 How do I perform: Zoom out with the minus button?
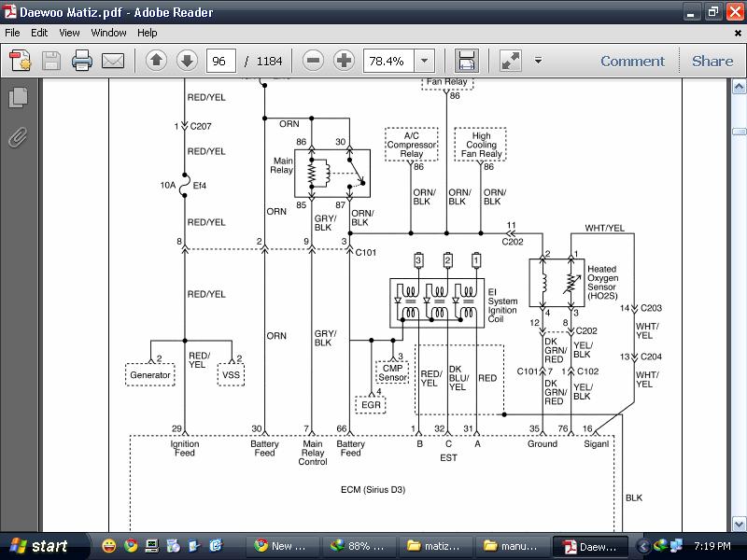pos(314,62)
